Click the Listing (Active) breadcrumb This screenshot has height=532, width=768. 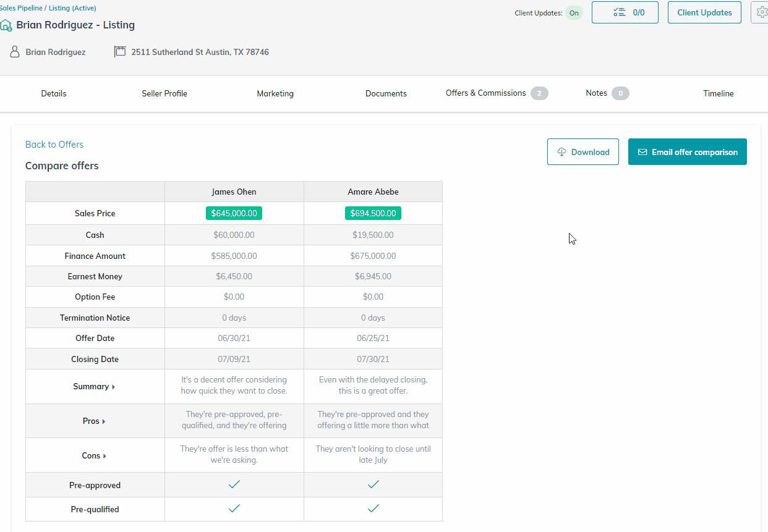[x=72, y=8]
